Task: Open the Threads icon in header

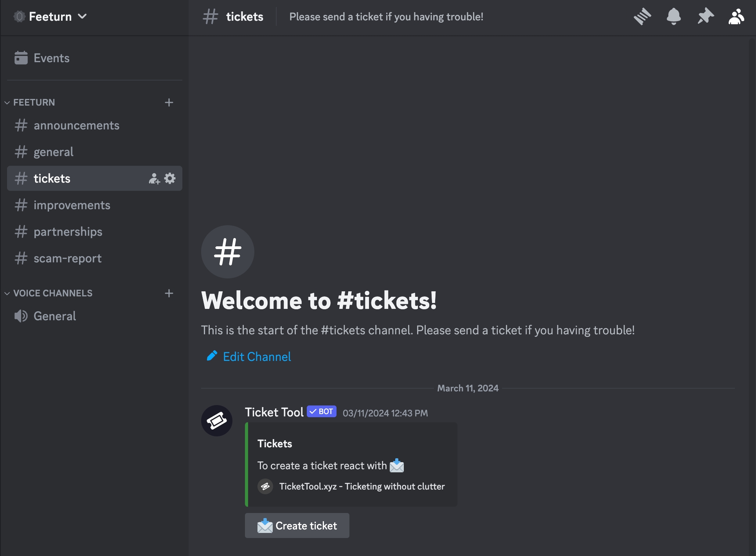Action: pyautogui.click(x=642, y=17)
